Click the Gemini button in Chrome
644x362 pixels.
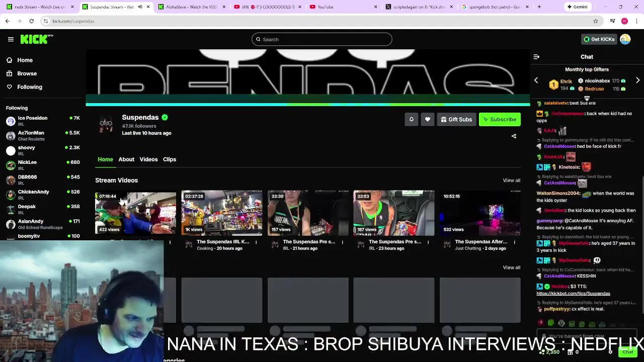coord(577,7)
